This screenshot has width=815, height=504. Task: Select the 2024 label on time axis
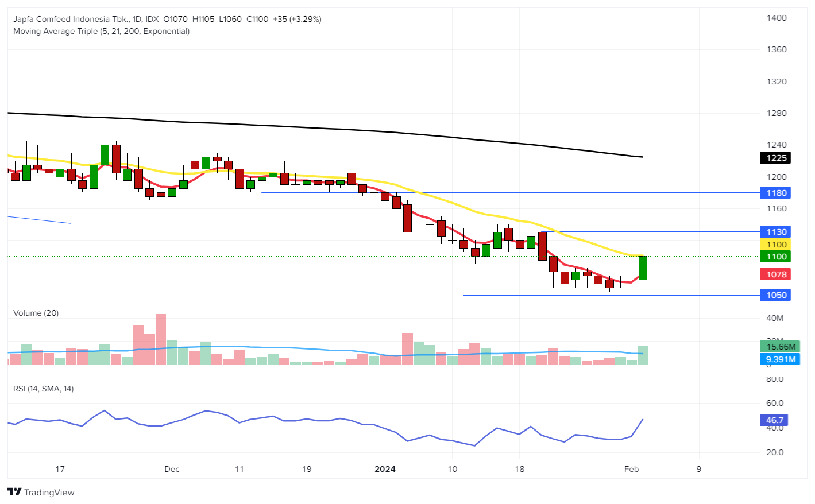[x=385, y=469]
